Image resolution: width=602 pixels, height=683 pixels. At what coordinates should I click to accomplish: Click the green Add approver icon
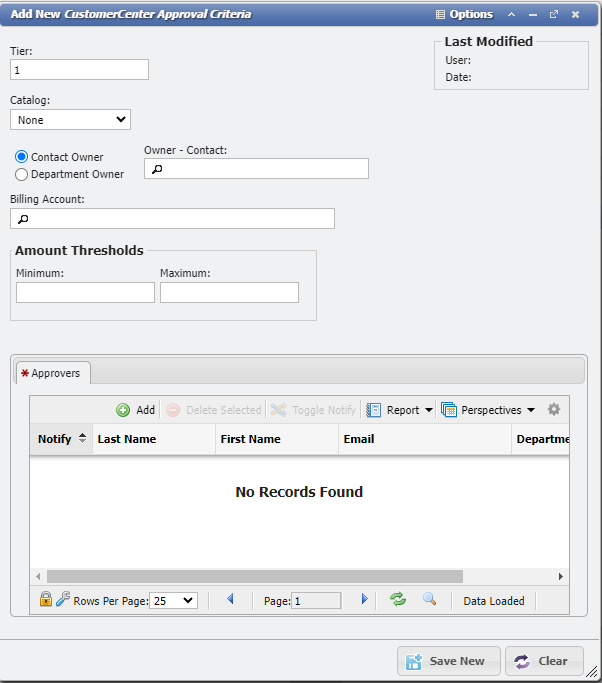123,410
